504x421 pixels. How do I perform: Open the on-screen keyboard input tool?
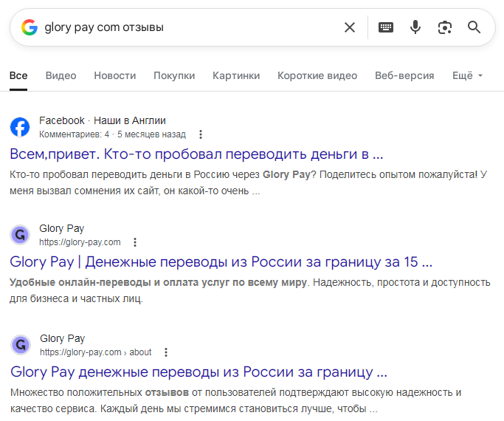(x=386, y=27)
